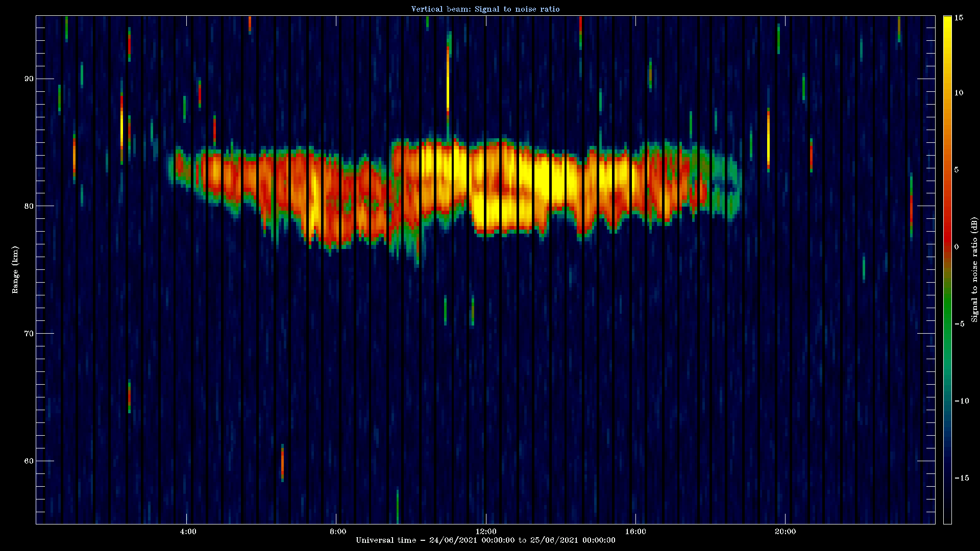The image size is (980, 551).
Task: Click the 12:00 time axis label
Action: pos(486,532)
